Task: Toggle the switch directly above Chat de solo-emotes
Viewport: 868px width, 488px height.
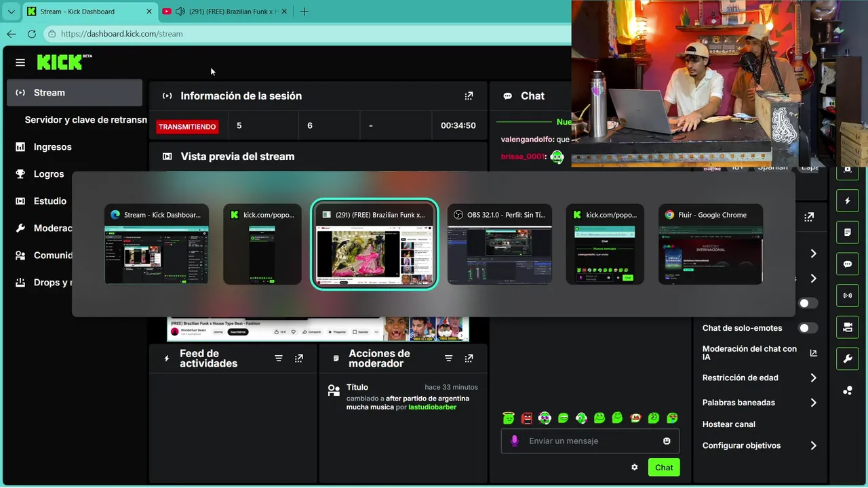Action: pyautogui.click(x=808, y=303)
